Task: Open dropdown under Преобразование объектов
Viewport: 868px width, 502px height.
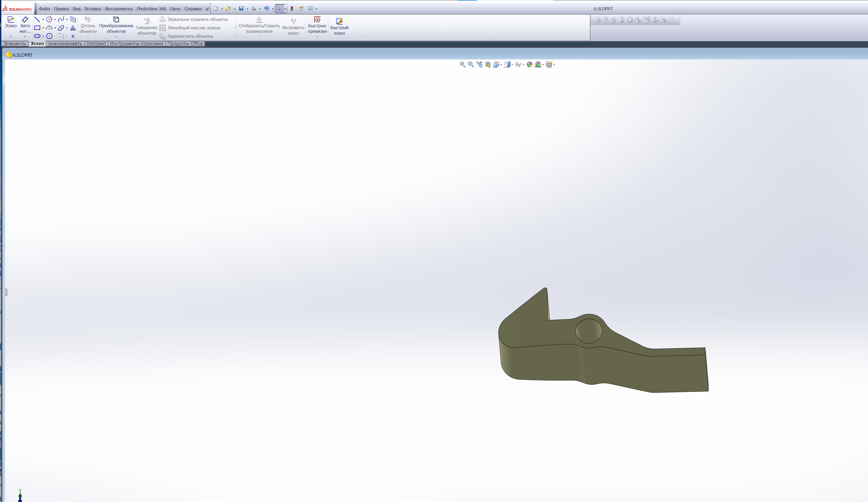Action: [x=116, y=37]
